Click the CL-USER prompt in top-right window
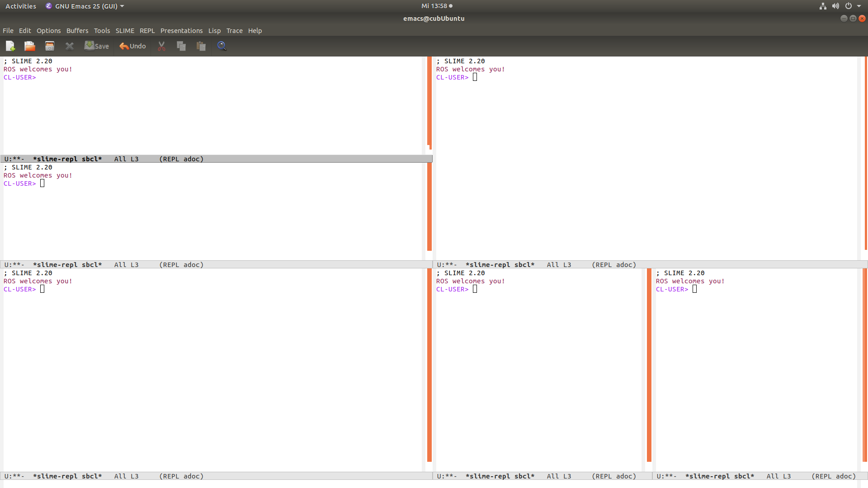 click(x=452, y=77)
